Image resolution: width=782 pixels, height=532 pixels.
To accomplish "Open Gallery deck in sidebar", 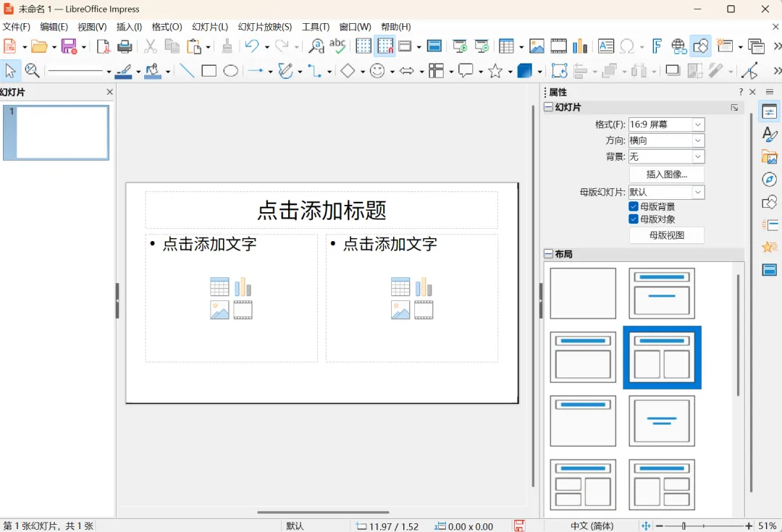I will [x=770, y=156].
